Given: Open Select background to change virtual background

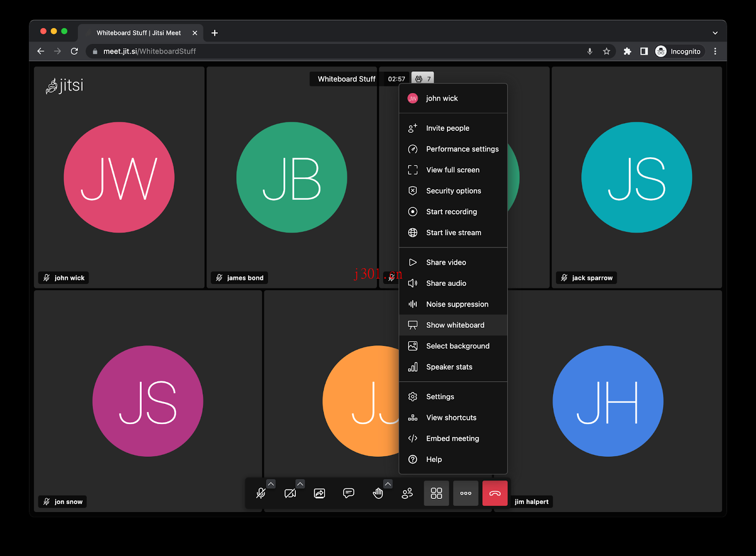Looking at the screenshot, I should [457, 345].
